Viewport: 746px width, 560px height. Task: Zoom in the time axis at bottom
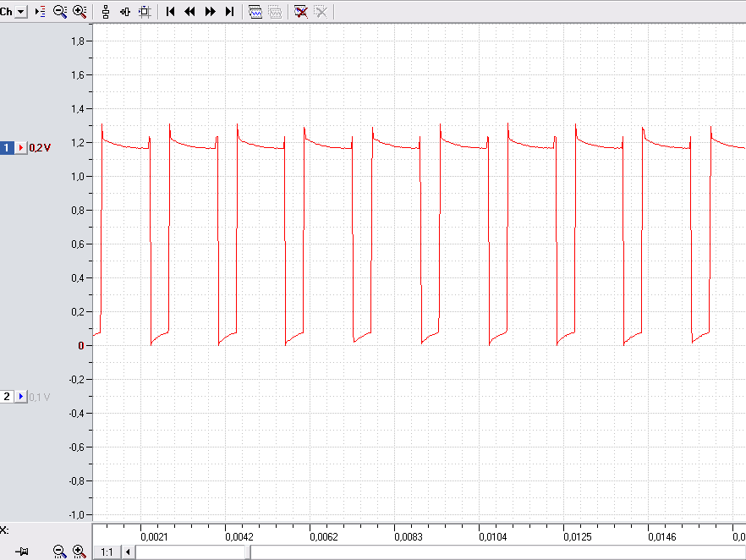point(80,552)
